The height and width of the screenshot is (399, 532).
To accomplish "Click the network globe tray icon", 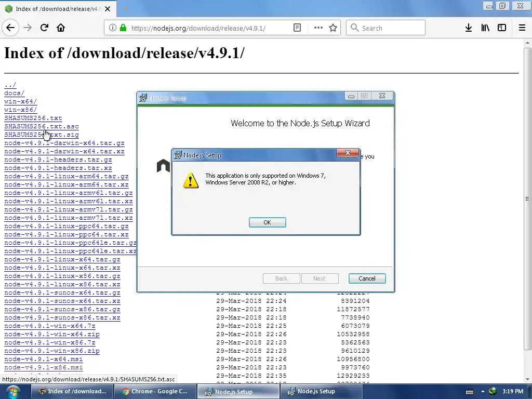I will tap(493, 391).
